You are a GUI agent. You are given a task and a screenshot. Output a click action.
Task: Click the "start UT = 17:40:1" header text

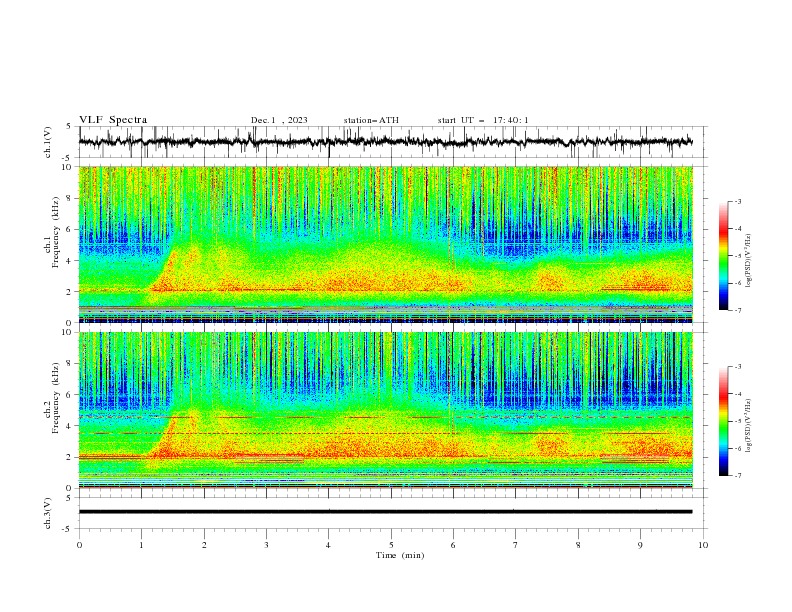click(483, 120)
